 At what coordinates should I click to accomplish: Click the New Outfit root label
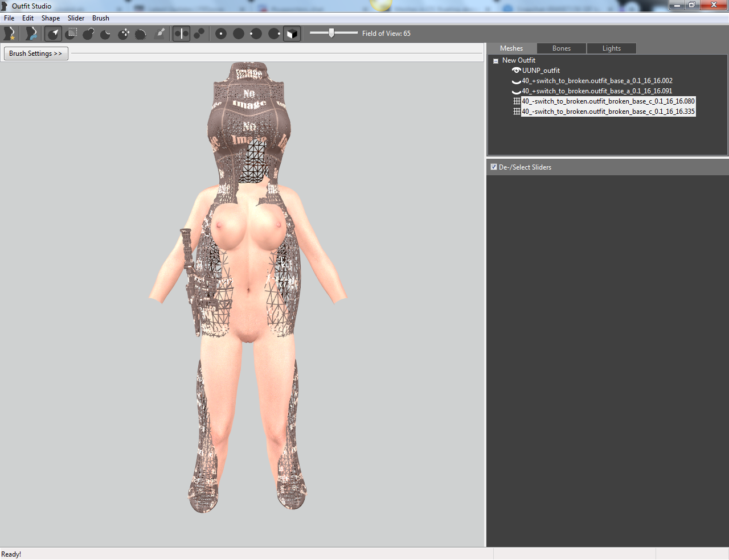[519, 60]
